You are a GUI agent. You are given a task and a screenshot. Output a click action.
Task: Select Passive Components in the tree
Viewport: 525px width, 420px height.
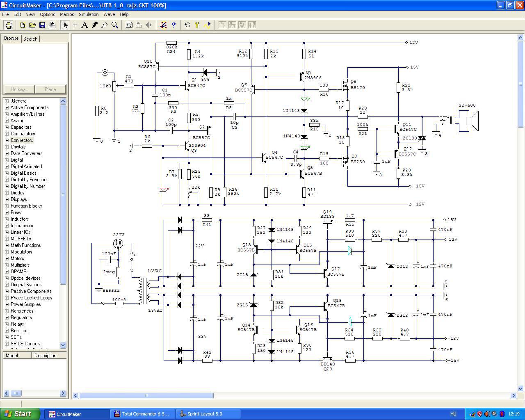click(x=31, y=291)
